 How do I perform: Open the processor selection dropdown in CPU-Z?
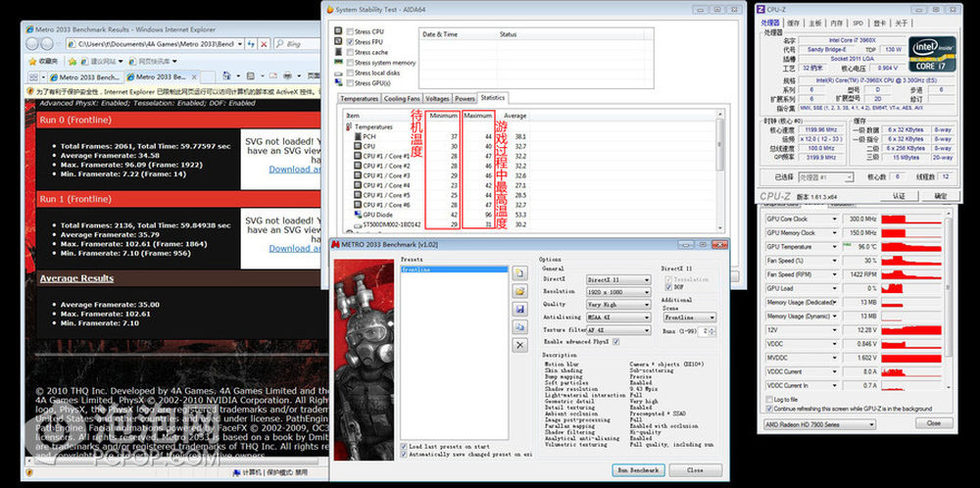[826, 177]
